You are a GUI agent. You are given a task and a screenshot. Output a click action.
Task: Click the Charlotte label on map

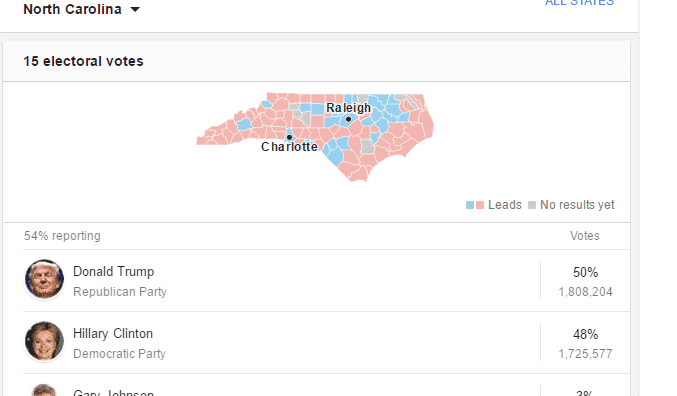pos(289,147)
